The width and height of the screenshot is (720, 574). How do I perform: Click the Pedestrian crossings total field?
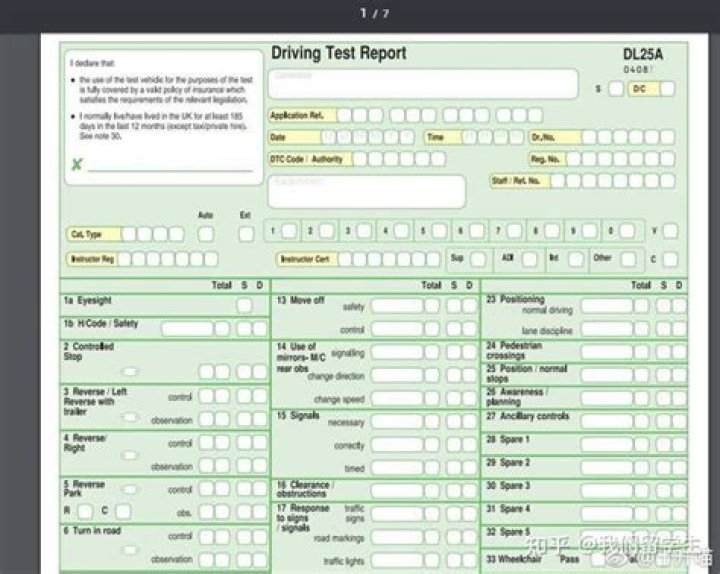[607, 352]
